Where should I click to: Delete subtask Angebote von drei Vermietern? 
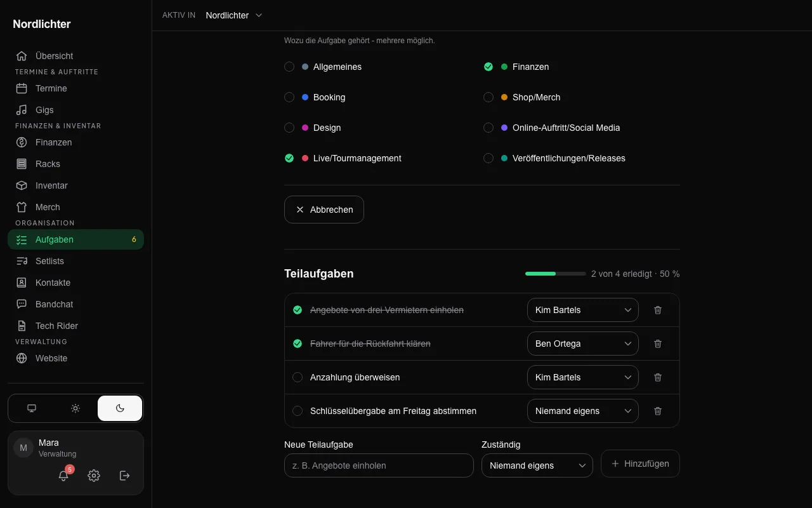coord(658,310)
